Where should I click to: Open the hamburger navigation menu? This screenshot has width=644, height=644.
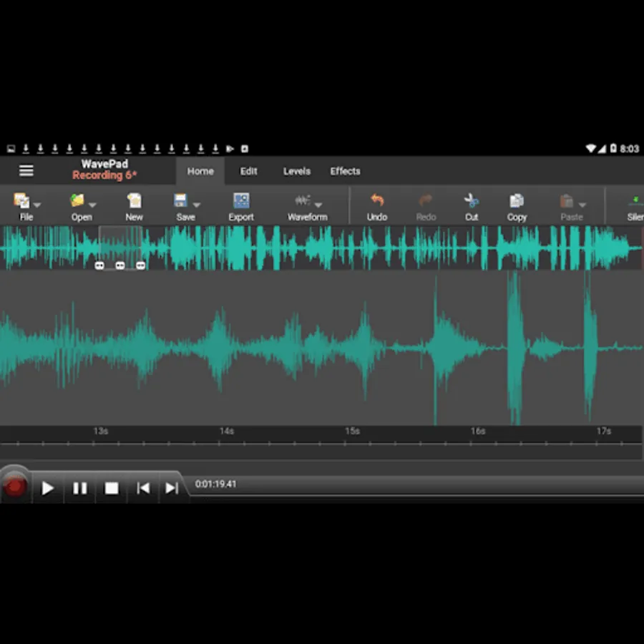pos(26,170)
